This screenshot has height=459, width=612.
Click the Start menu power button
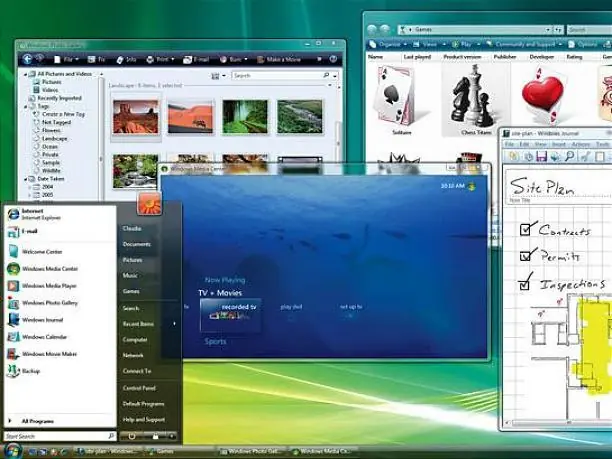[132, 436]
